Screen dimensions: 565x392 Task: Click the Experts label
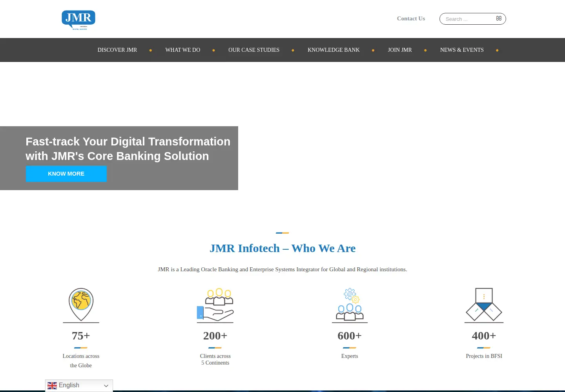[x=350, y=356]
